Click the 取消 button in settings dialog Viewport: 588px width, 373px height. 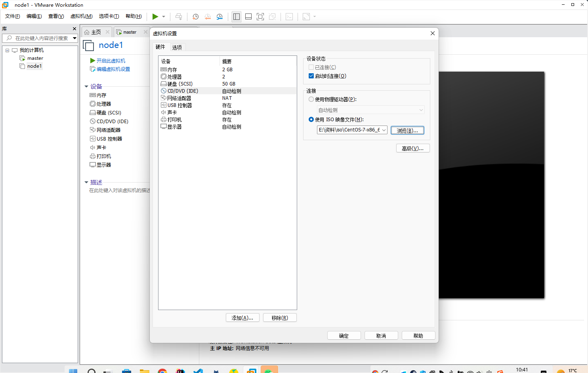[x=381, y=335]
